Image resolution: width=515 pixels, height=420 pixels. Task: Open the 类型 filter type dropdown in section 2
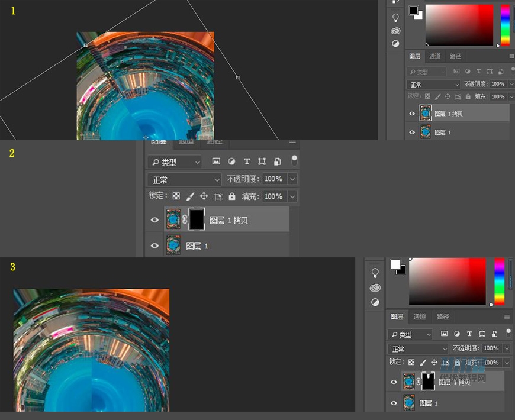tap(175, 161)
